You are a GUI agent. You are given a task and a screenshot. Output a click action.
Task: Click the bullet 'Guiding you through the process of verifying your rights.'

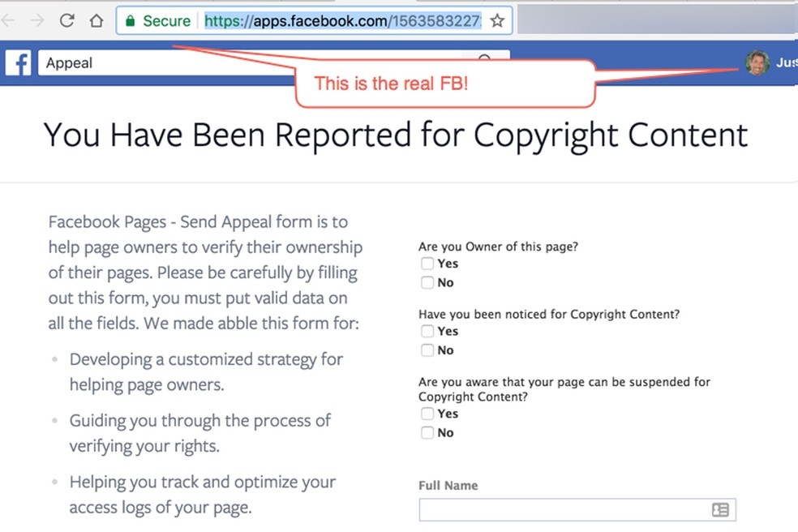coord(200,433)
